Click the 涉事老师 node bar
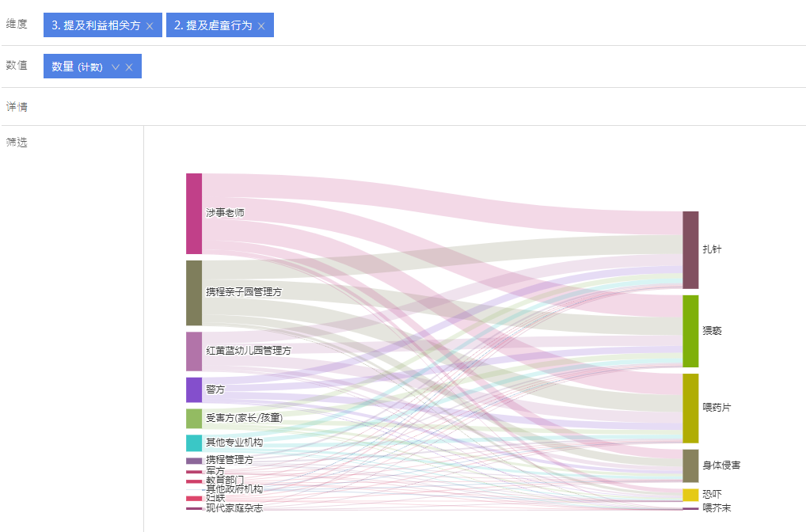The image size is (806, 532). tap(194, 214)
